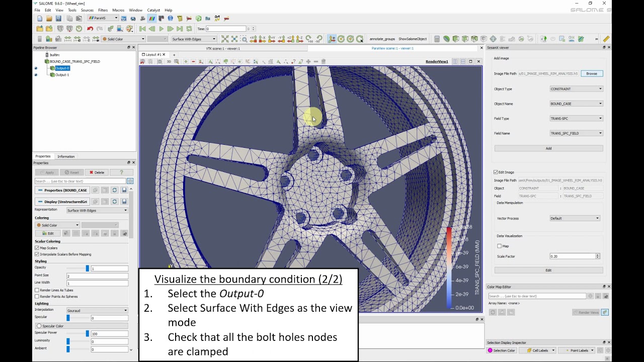Image resolution: width=644 pixels, height=362 pixels.
Task: Toggle the Edit Image checkbox
Action: tap(496, 172)
